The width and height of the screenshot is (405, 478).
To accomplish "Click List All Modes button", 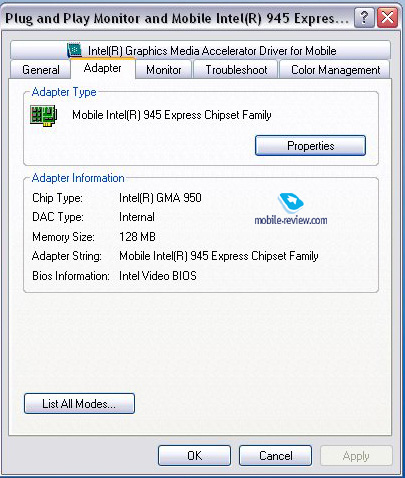I will click(x=79, y=404).
